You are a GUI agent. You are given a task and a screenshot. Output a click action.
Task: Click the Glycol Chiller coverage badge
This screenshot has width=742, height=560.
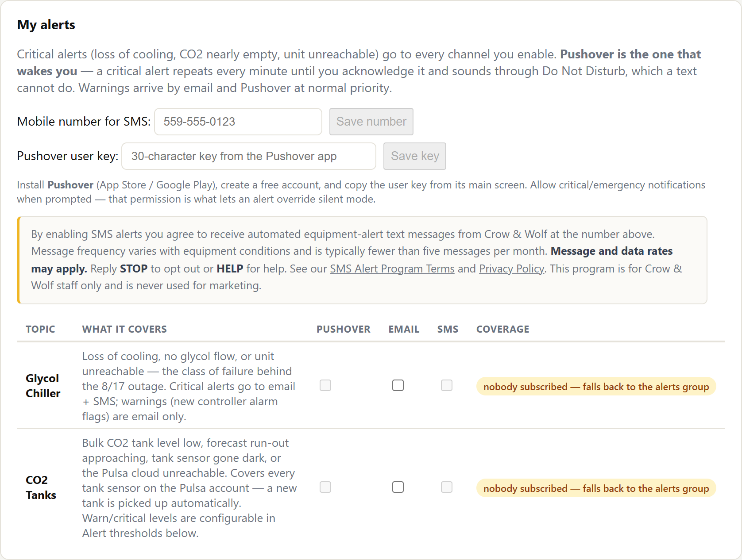pyautogui.click(x=596, y=387)
